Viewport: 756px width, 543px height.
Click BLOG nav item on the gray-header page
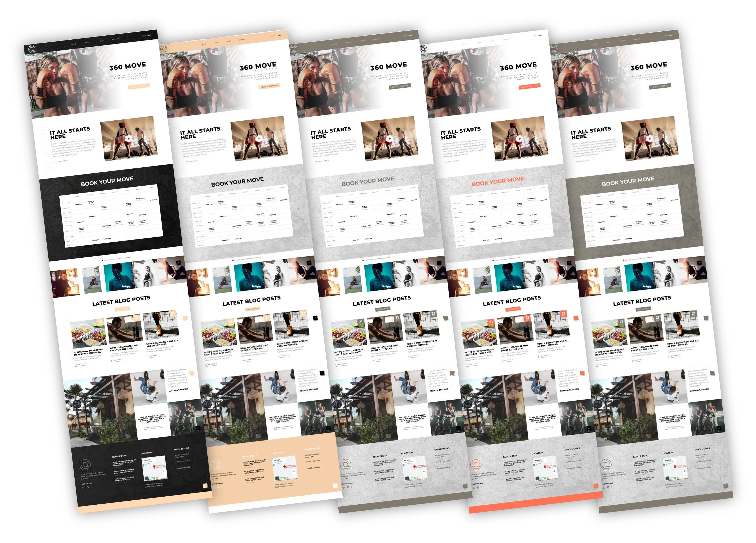(x=363, y=41)
